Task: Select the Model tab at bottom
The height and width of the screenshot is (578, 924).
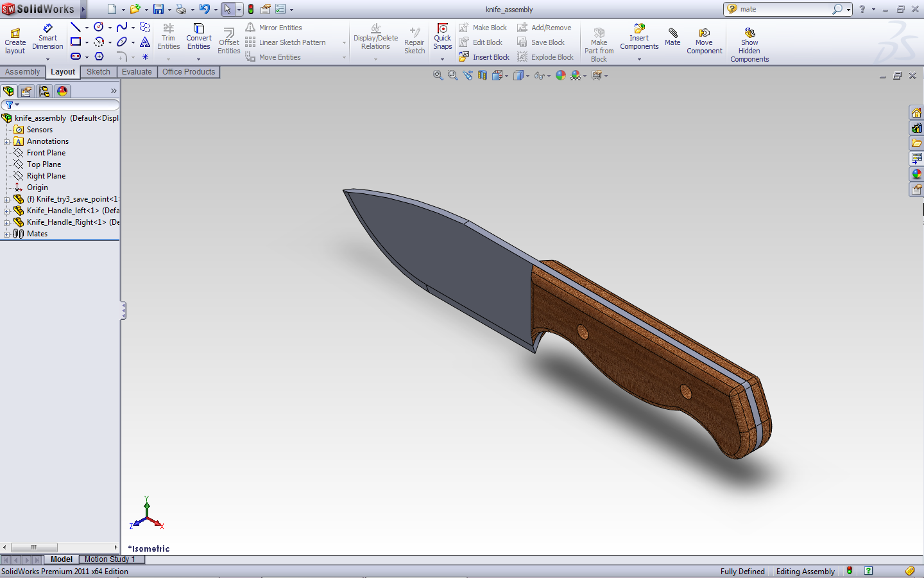Action: (x=62, y=559)
